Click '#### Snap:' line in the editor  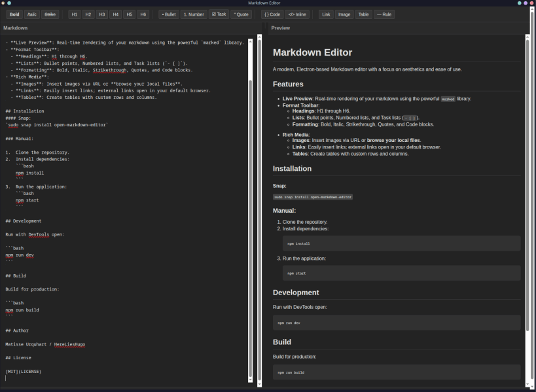[18, 118]
